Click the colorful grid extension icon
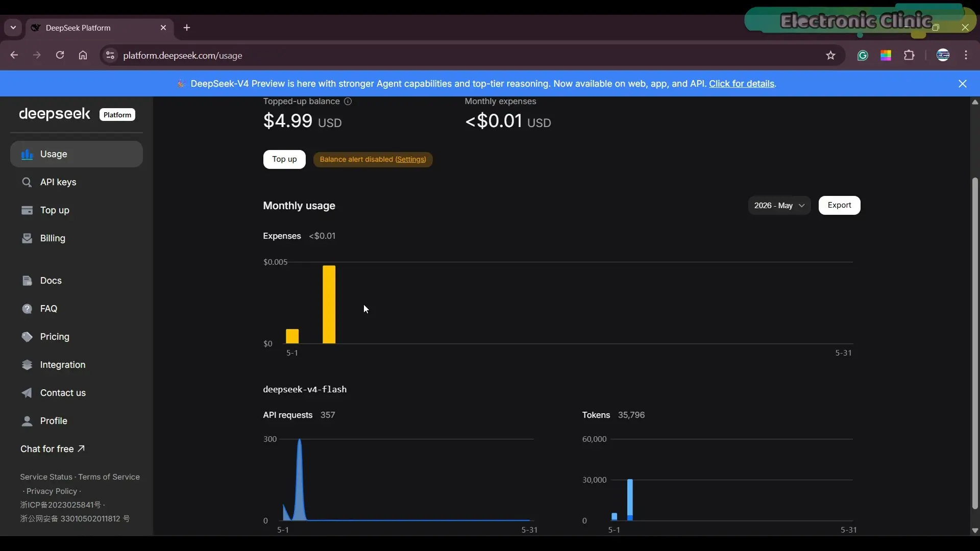The width and height of the screenshot is (980, 551). click(886, 56)
